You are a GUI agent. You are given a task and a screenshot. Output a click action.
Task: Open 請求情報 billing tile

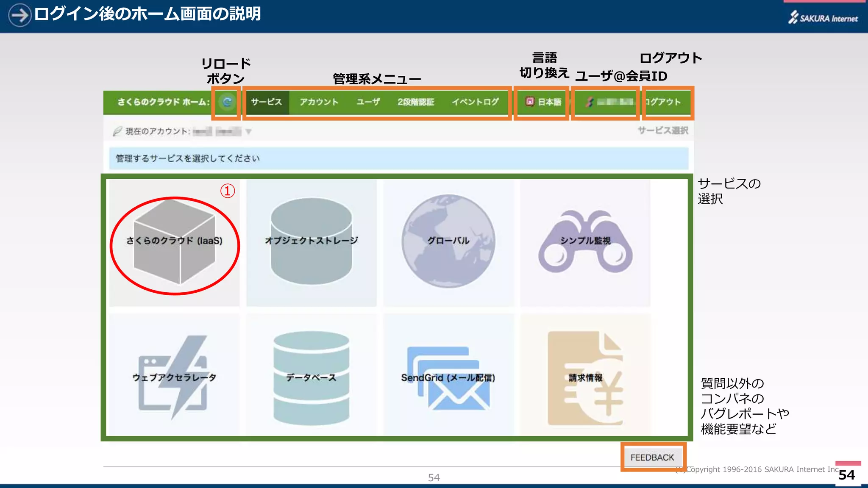(x=585, y=375)
